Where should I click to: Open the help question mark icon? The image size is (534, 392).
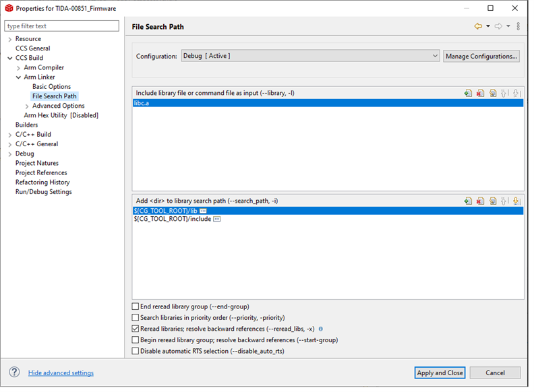[x=14, y=372]
